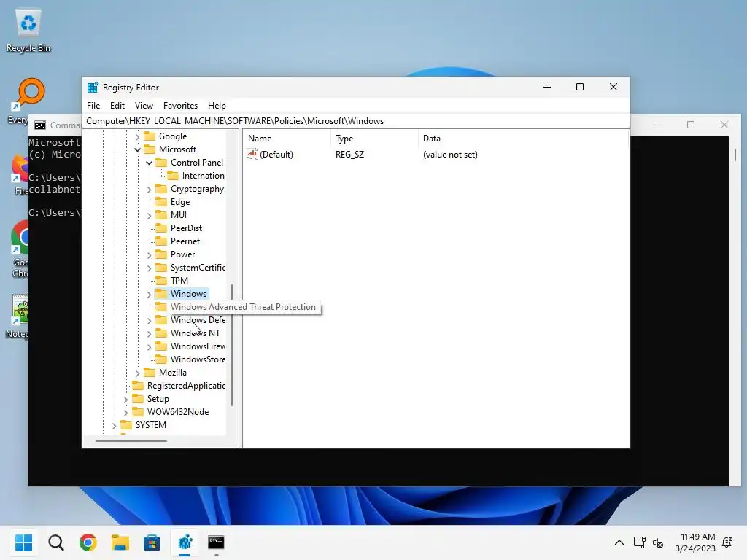This screenshot has height=560, width=747.
Task: Open the Edit menu in Registry Editor
Action: click(x=117, y=106)
